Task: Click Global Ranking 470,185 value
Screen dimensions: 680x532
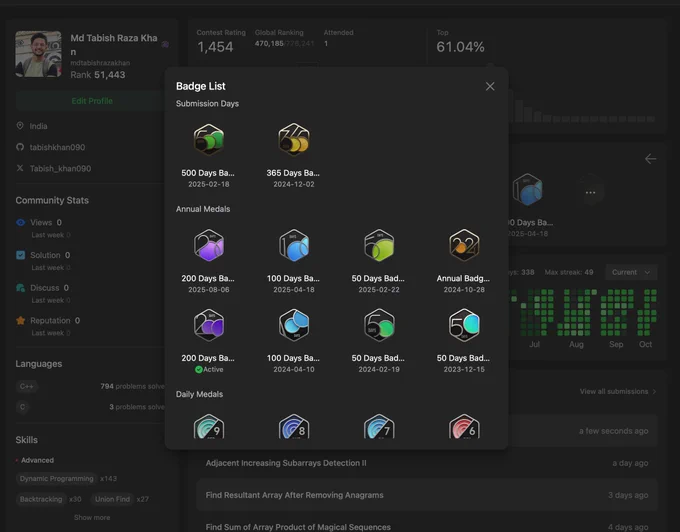Action: click(x=269, y=43)
